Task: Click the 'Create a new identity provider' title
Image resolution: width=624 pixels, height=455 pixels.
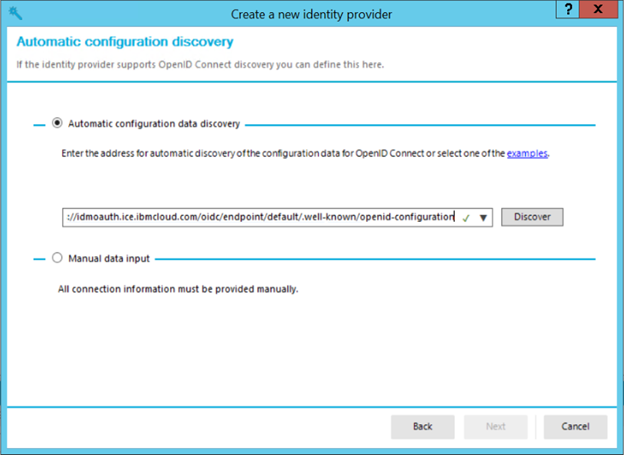Action: tap(312, 15)
